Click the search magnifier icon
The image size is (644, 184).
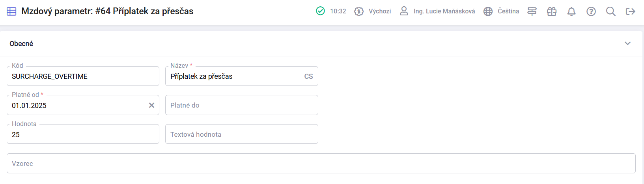coord(611,11)
